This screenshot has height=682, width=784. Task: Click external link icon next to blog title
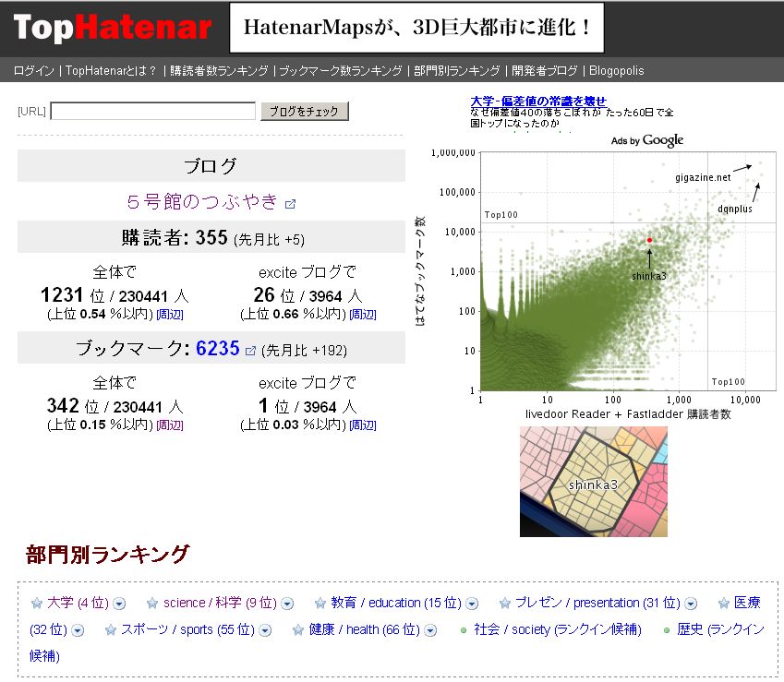(290, 204)
